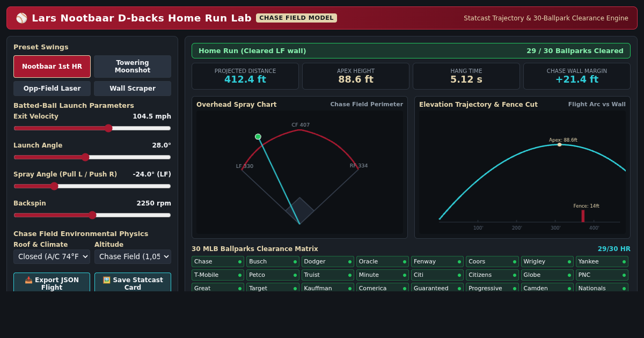The width and height of the screenshot is (644, 338).
Task: Adjust the Spray Angle slider
Action: [92, 186]
